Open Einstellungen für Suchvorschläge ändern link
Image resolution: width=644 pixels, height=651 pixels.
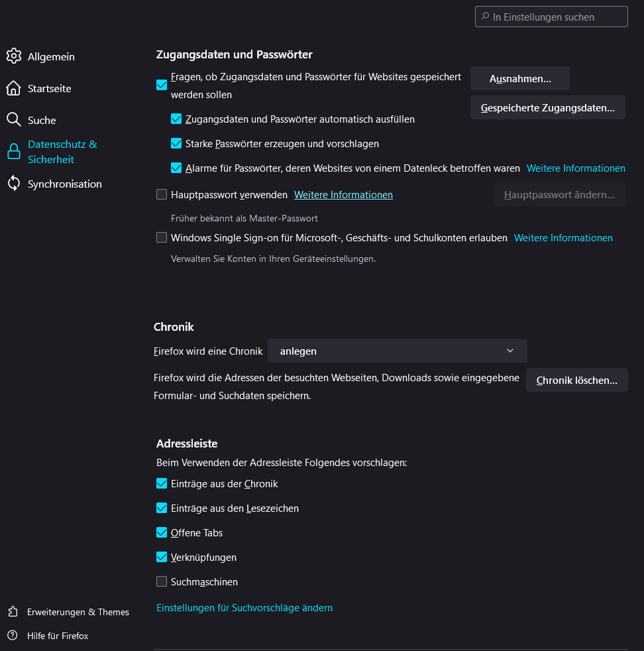click(x=244, y=608)
